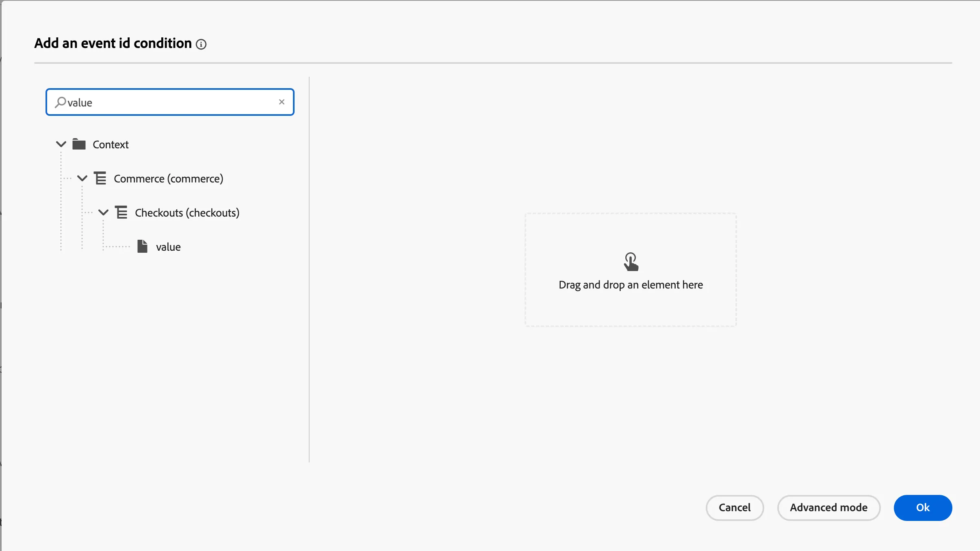Select the Context tree label

click(x=111, y=145)
